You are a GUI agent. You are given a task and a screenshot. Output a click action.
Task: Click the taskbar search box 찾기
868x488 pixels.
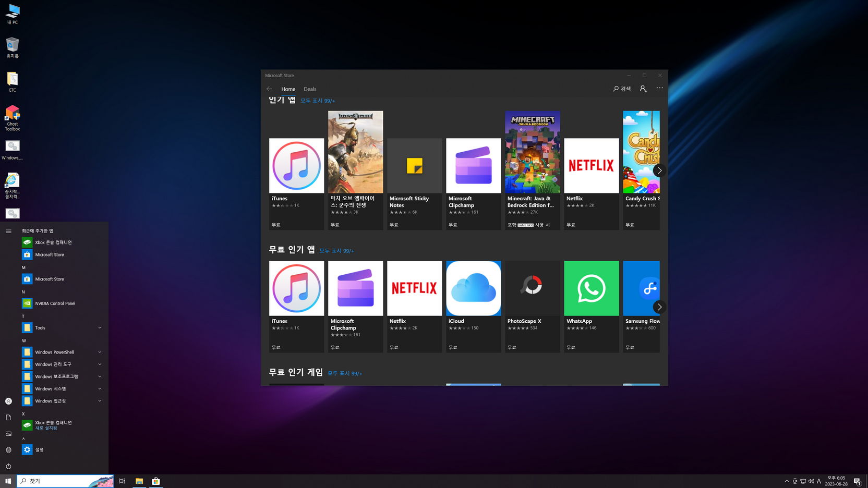point(65,481)
